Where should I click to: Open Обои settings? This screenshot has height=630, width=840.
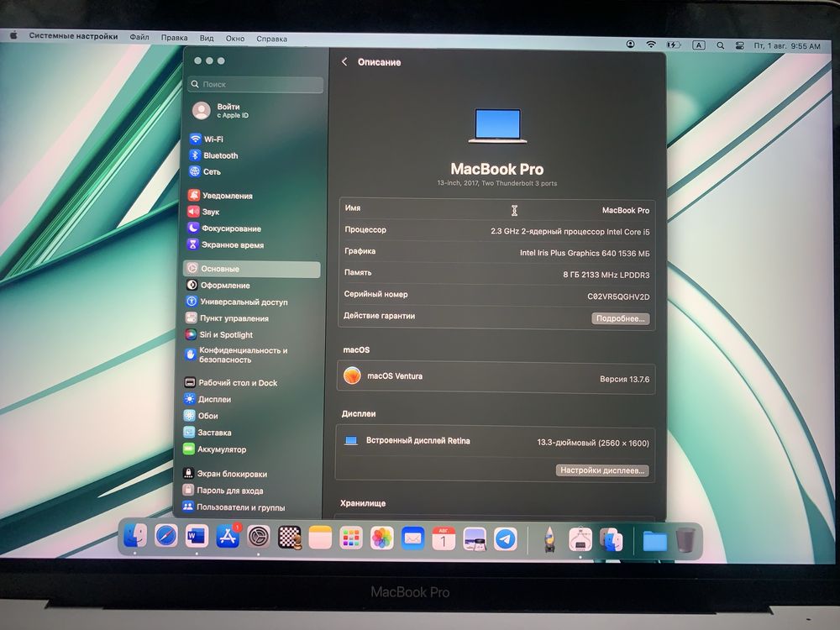point(201,416)
